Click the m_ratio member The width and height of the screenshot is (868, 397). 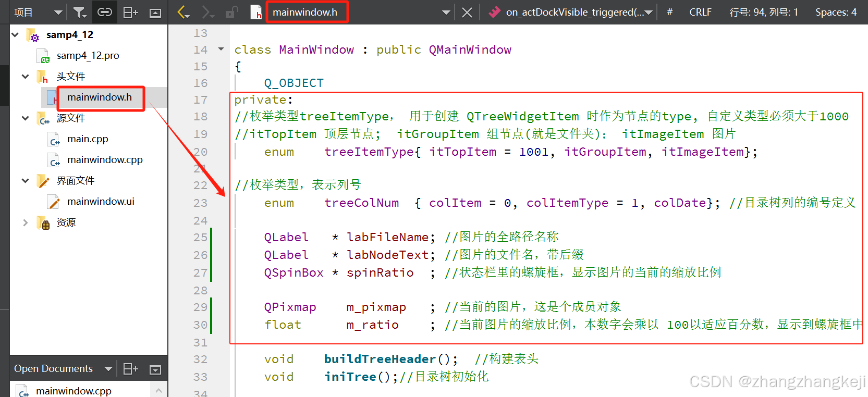click(373, 325)
